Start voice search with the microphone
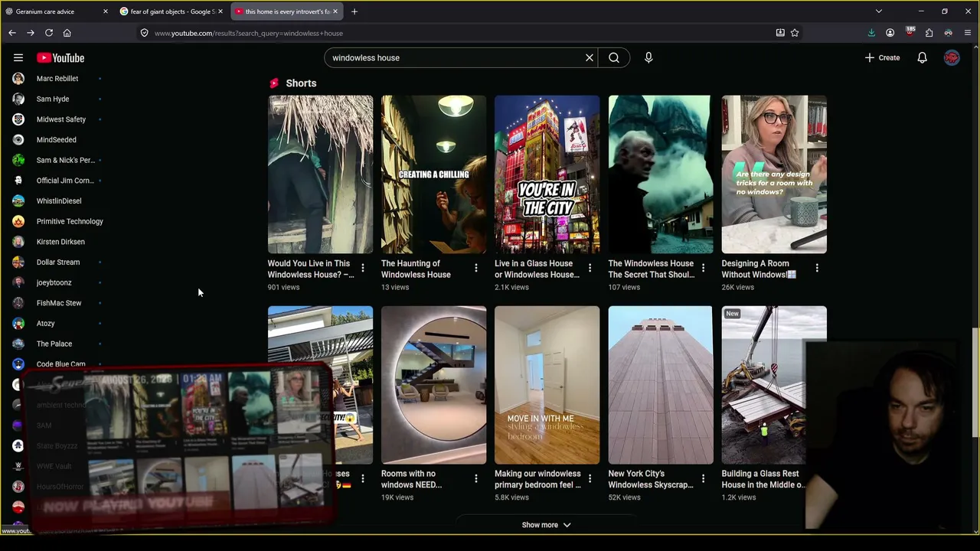 (648, 57)
